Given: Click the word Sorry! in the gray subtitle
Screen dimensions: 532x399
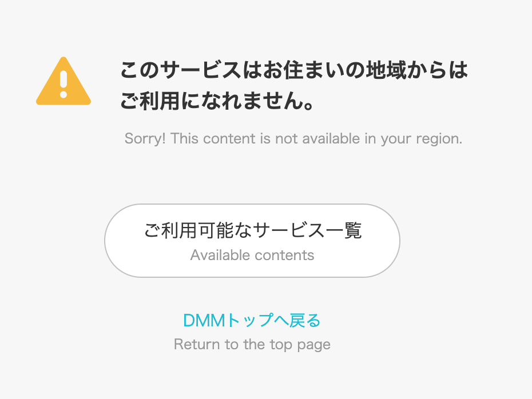Looking at the screenshot, I should click(x=145, y=139).
